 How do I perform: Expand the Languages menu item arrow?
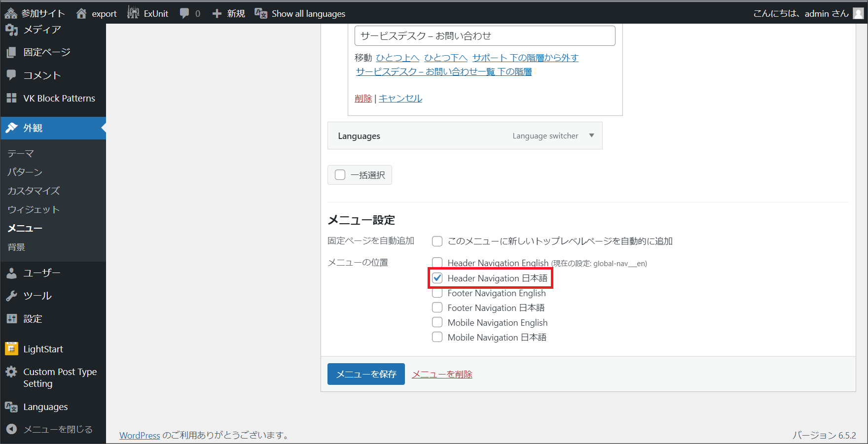(x=591, y=136)
